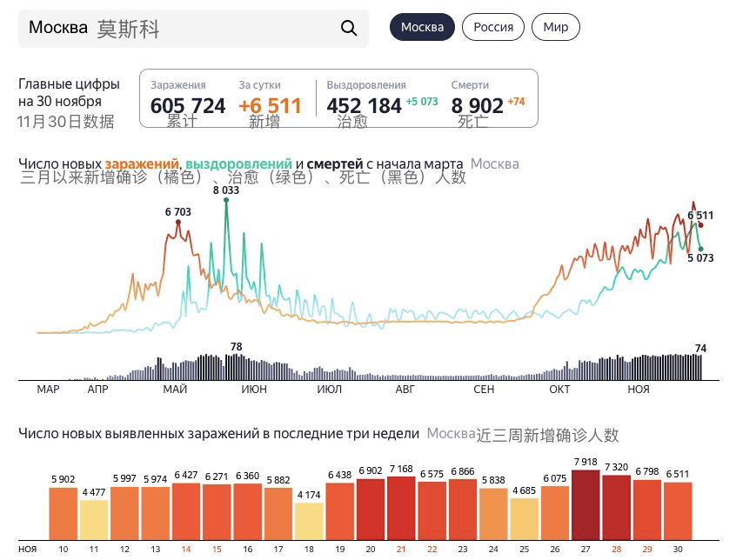Click the 6 703 peak marker in May
Image resolution: width=736 pixels, height=560 pixels.
tap(178, 222)
